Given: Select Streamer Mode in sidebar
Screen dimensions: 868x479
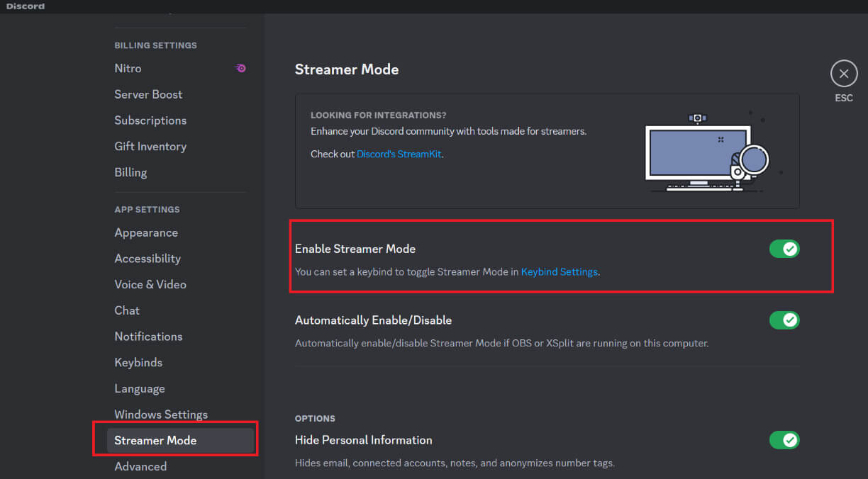Looking at the screenshot, I should coord(180,440).
